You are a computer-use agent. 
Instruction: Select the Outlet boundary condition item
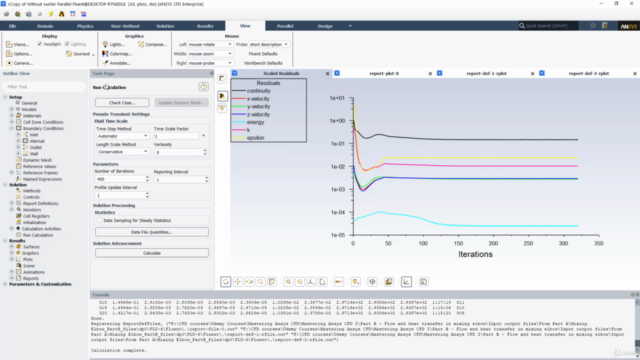point(36,147)
